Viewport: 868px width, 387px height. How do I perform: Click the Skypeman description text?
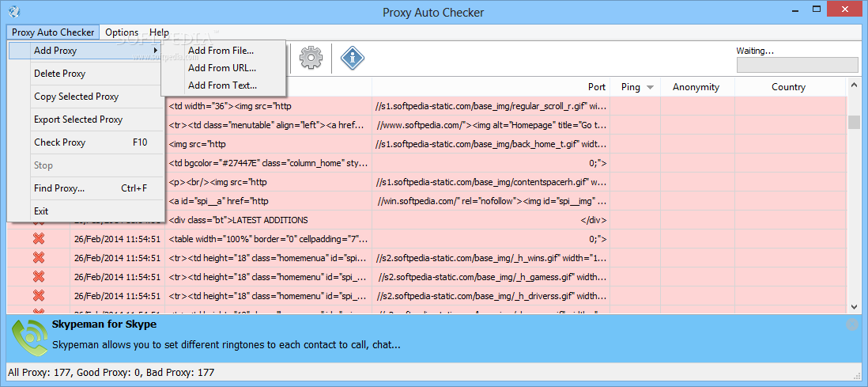[x=226, y=345]
